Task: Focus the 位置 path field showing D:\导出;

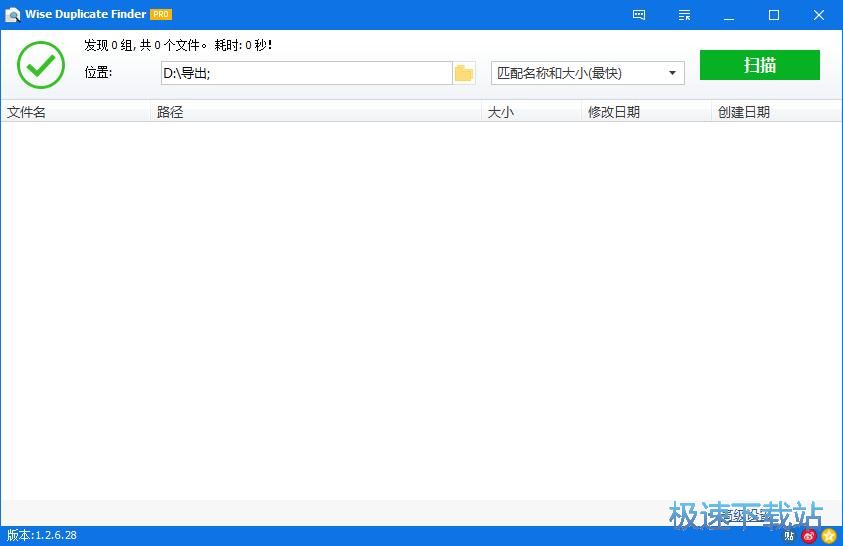Action: click(x=306, y=73)
